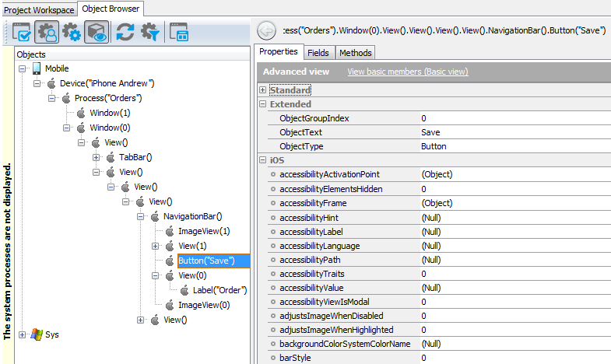The image size is (611, 364).
Task: Click the View basic members link
Action: pos(407,72)
